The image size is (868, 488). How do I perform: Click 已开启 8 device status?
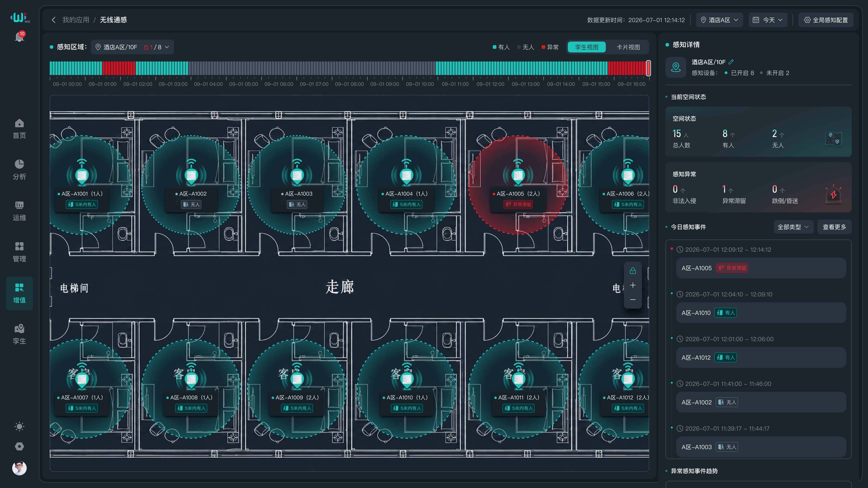(x=739, y=73)
